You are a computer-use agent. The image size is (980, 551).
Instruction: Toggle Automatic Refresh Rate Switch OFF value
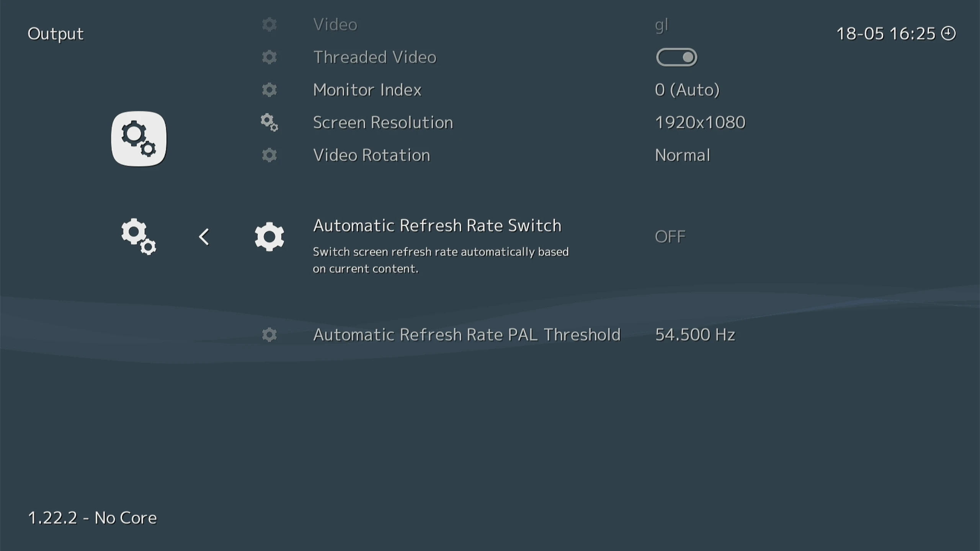[x=670, y=236]
